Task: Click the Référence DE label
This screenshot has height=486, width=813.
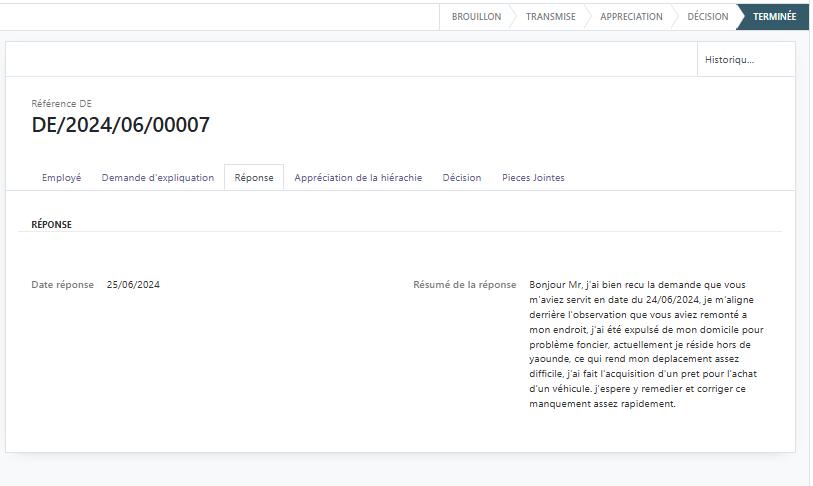Action: click(x=61, y=104)
